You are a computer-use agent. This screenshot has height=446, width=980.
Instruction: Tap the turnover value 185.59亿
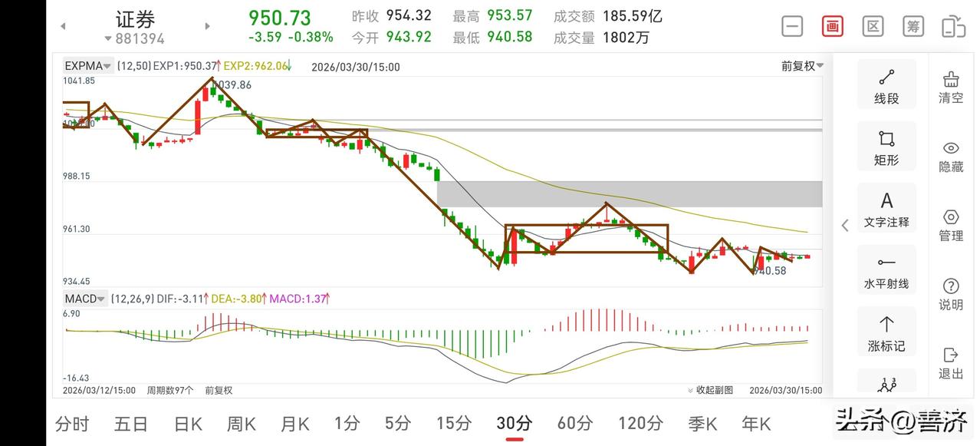click(x=633, y=16)
